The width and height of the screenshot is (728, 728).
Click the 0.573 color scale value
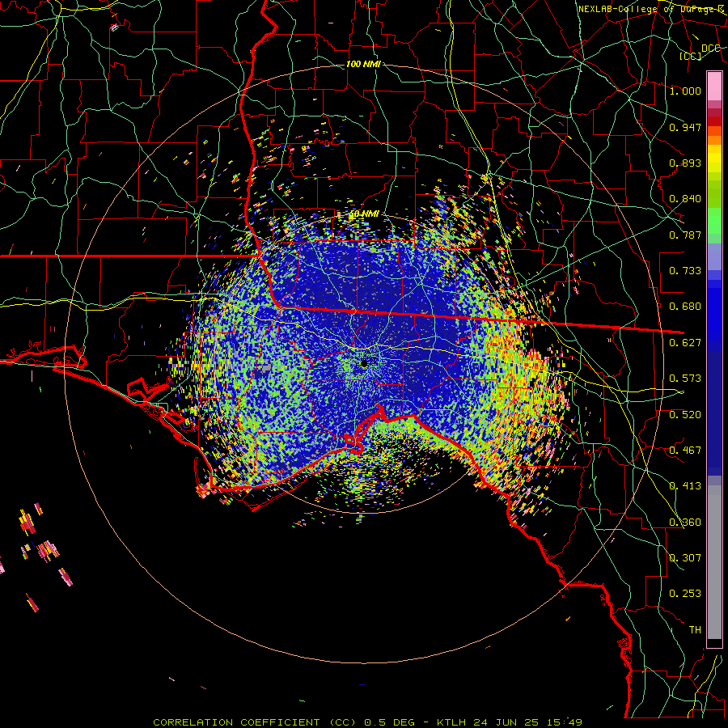point(685,378)
